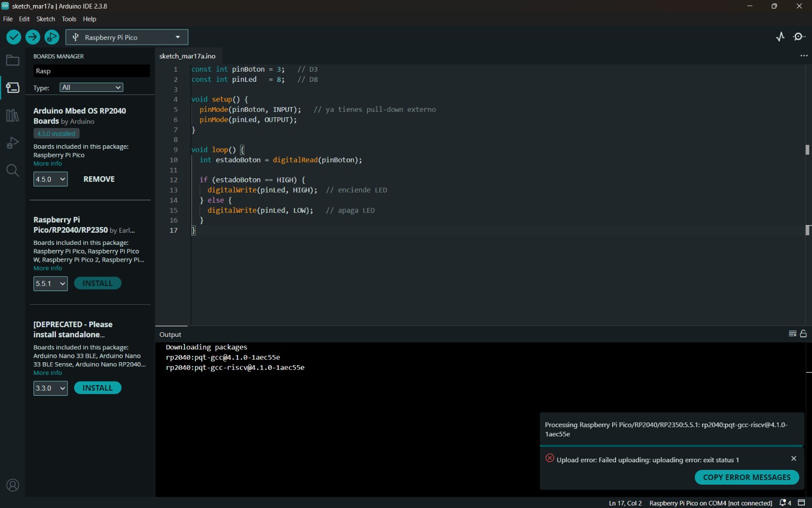This screenshot has height=508, width=812.
Task: Open the Serial Monitor
Action: pyautogui.click(x=799, y=37)
